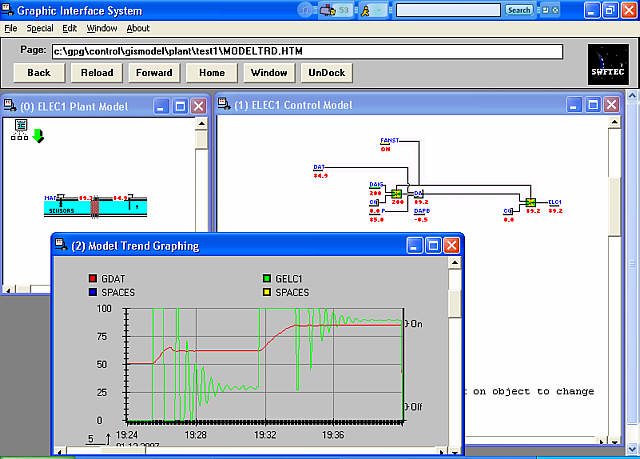The image size is (640, 459).
Task: Click the GDAT red legend swatch
Action: coord(93,279)
